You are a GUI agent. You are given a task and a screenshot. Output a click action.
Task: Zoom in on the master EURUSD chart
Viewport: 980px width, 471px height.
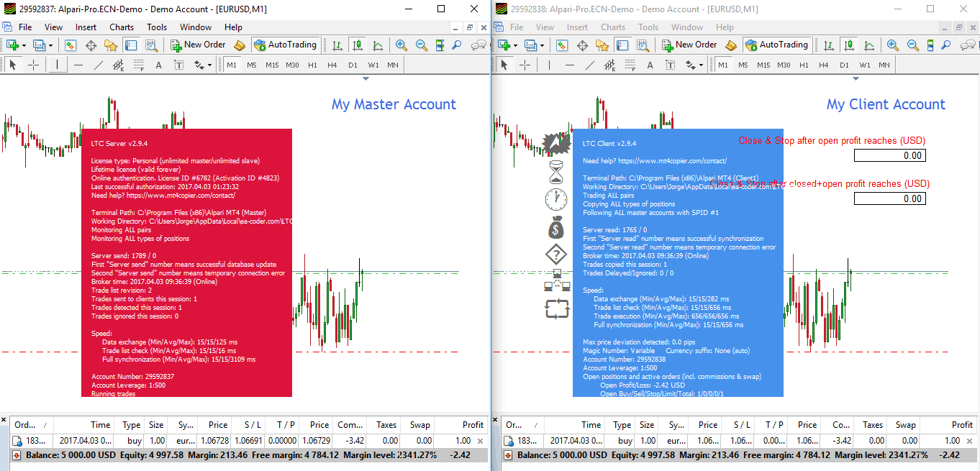400,44
